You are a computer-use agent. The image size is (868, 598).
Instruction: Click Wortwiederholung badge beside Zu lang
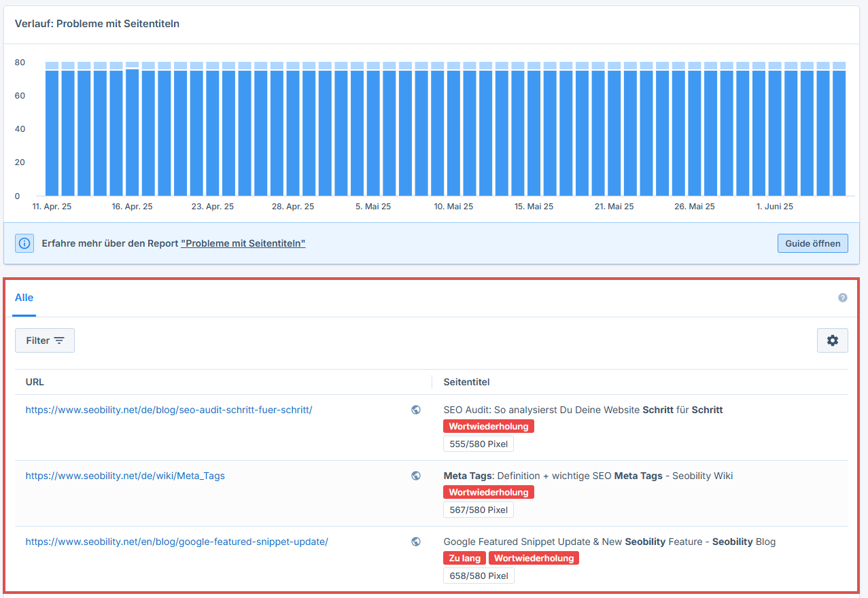click(534, 558)
